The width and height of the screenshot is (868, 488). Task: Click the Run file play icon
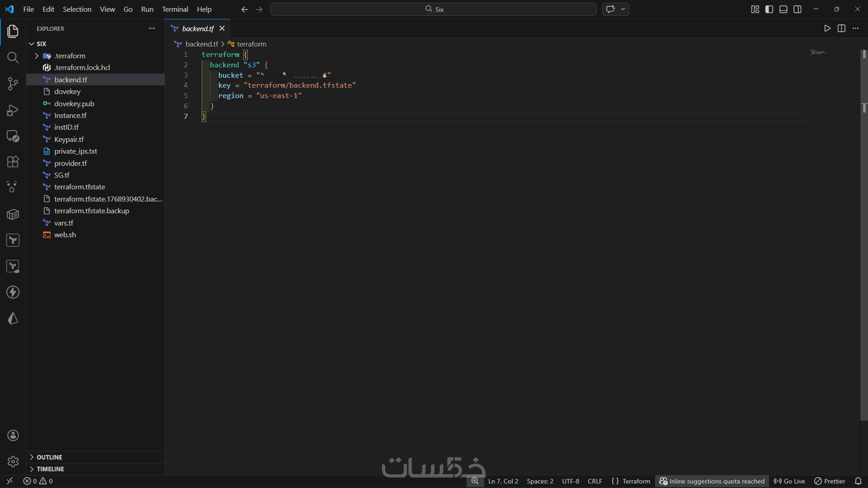tap(827, 28)
